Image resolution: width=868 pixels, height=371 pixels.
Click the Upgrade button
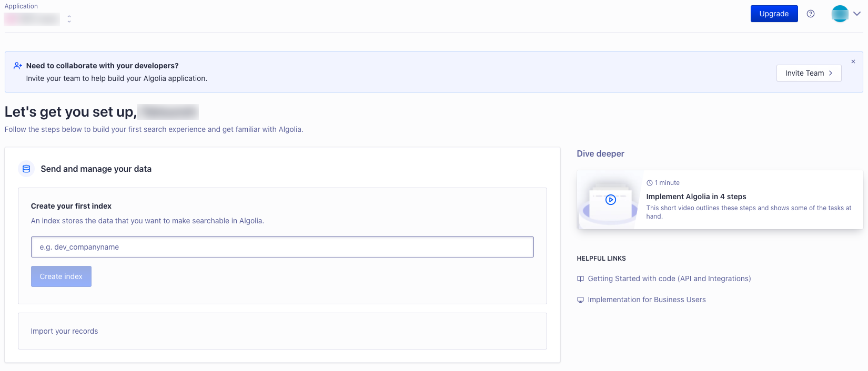point(774,14)
